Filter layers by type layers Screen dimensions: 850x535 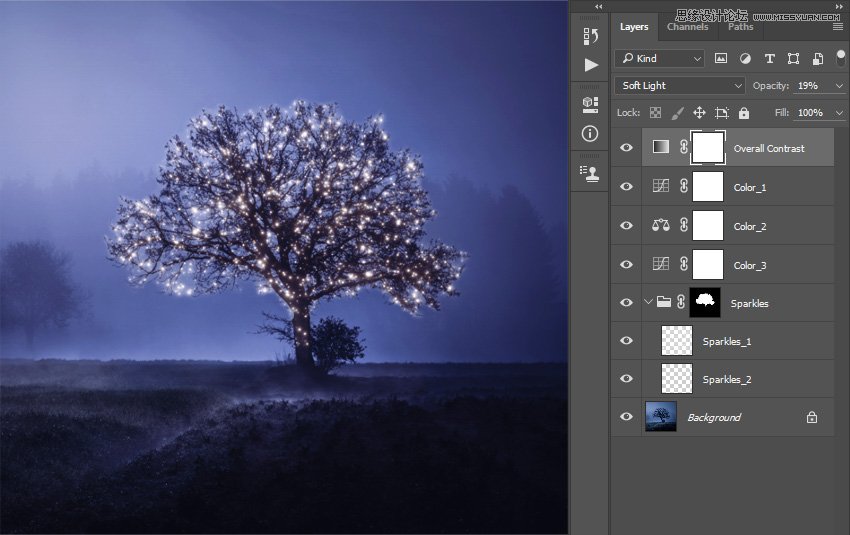click(770, 59)
